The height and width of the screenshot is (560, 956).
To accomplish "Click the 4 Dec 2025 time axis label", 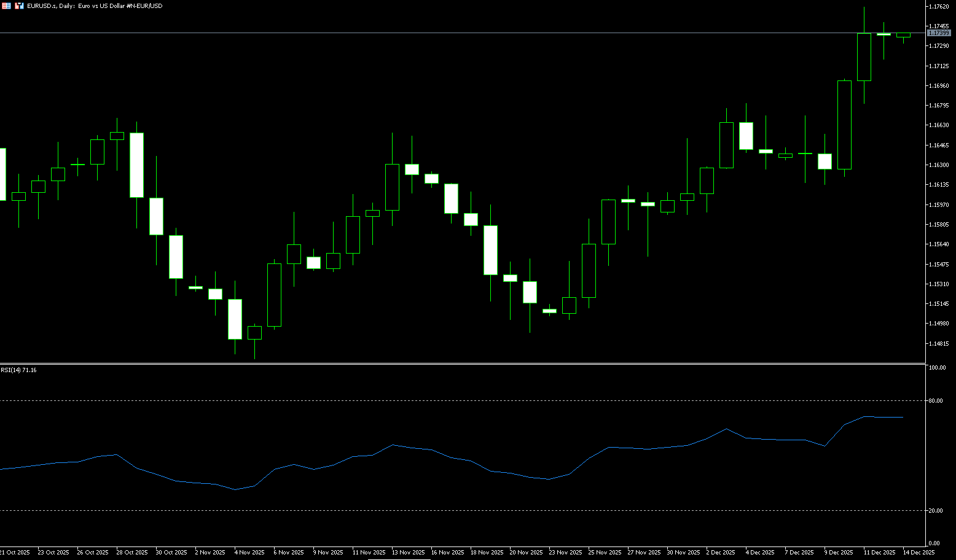I will (x=760, y=553).
